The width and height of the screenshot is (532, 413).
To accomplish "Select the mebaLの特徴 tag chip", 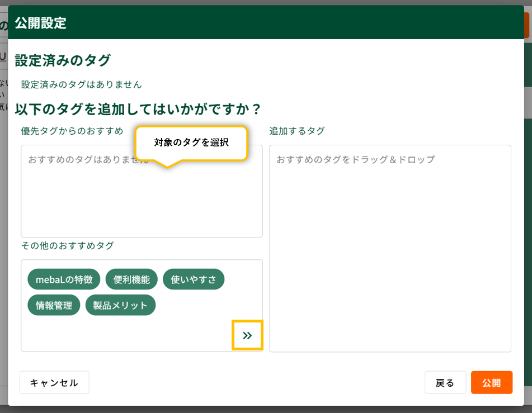I will click(x=64, y=279).
